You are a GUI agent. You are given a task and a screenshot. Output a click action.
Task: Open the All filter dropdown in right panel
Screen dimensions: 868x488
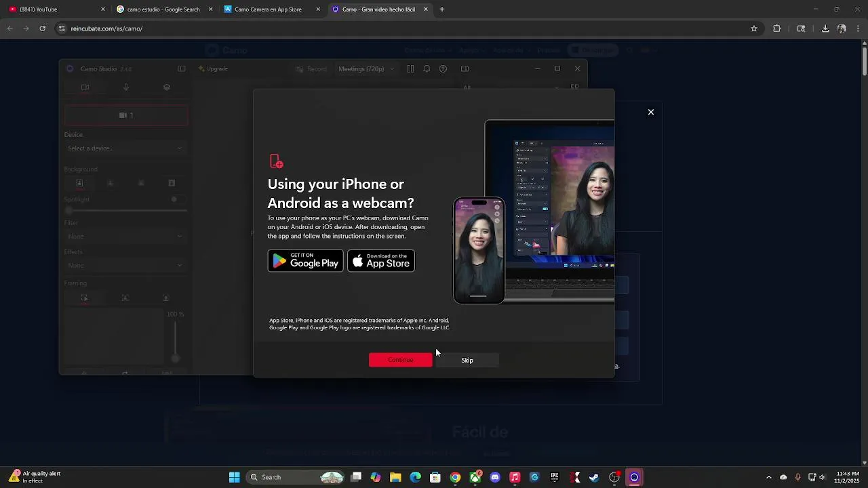pos(512,87)
